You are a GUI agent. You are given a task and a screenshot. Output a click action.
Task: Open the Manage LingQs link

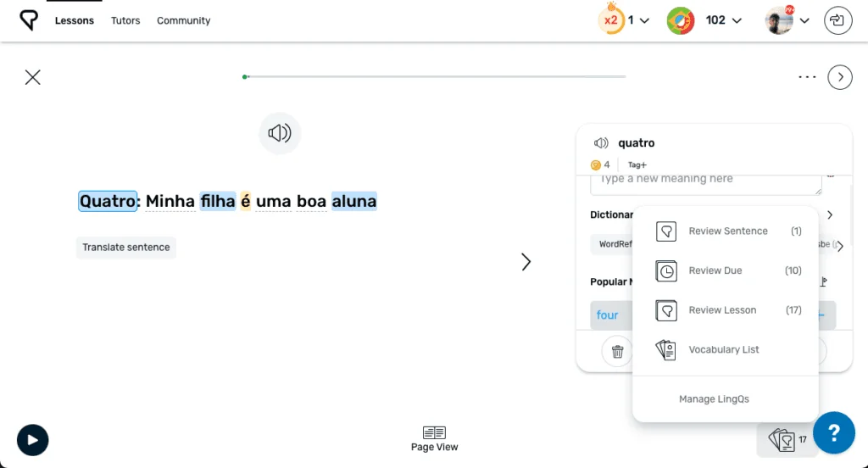[714, 398]
